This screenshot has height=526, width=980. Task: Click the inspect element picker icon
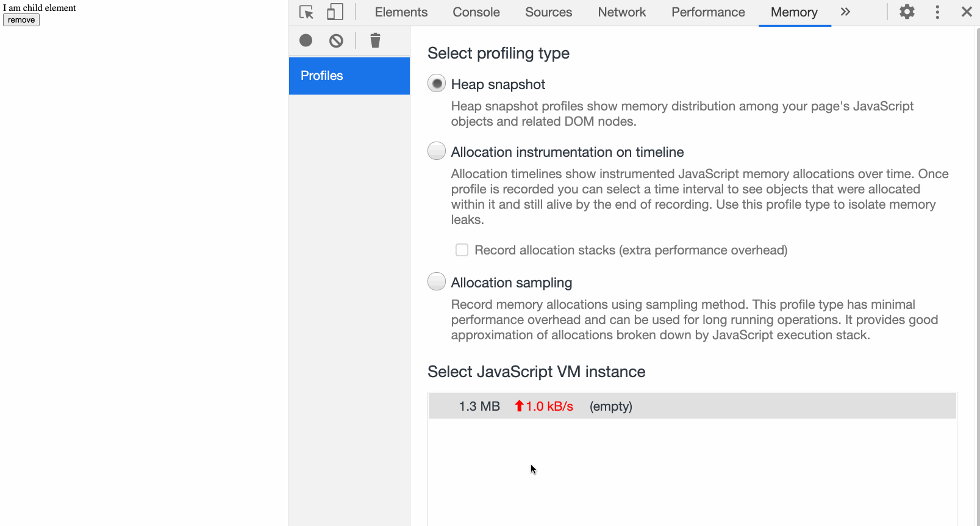pos(306,12)
